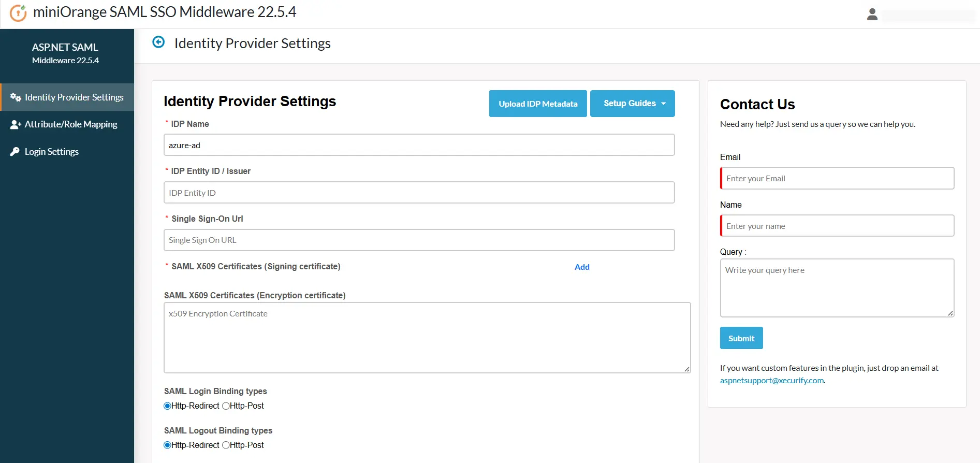Viewport: 980px width, 463px height.
Task: Select Http-Redirect for SAML Login Binding
Action: click(x=168, y=406)
